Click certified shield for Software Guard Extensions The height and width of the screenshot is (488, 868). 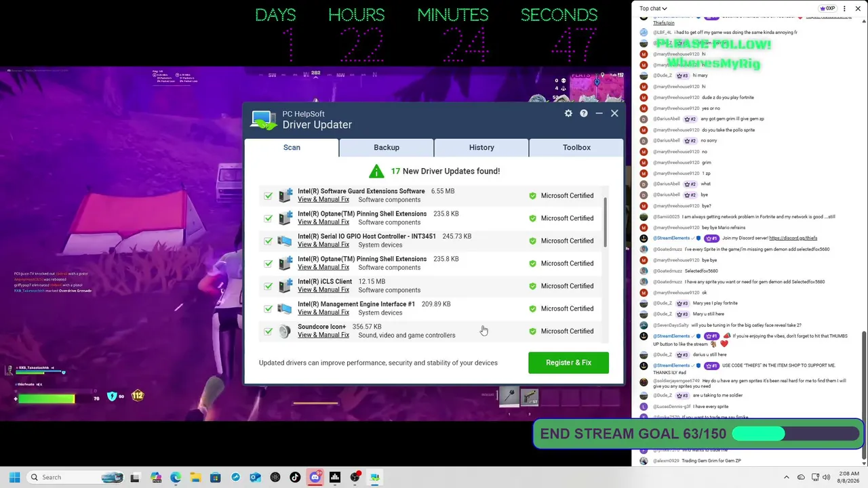532,196
